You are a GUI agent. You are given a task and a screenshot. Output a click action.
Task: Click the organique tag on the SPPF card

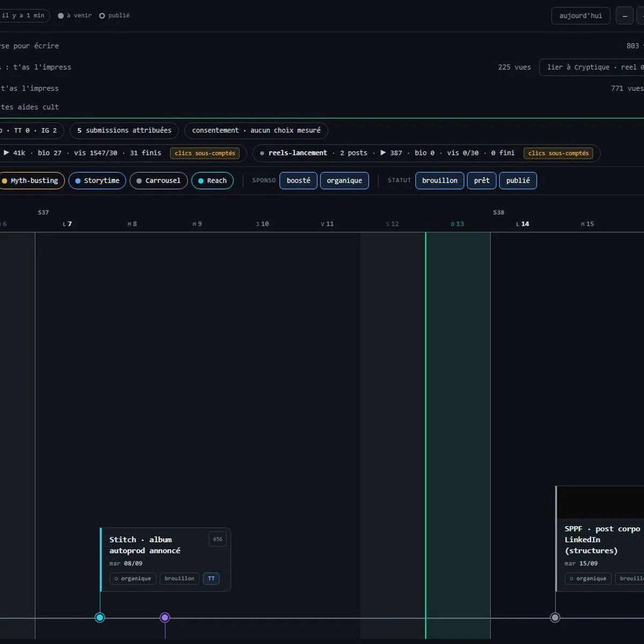pos(588,579)
